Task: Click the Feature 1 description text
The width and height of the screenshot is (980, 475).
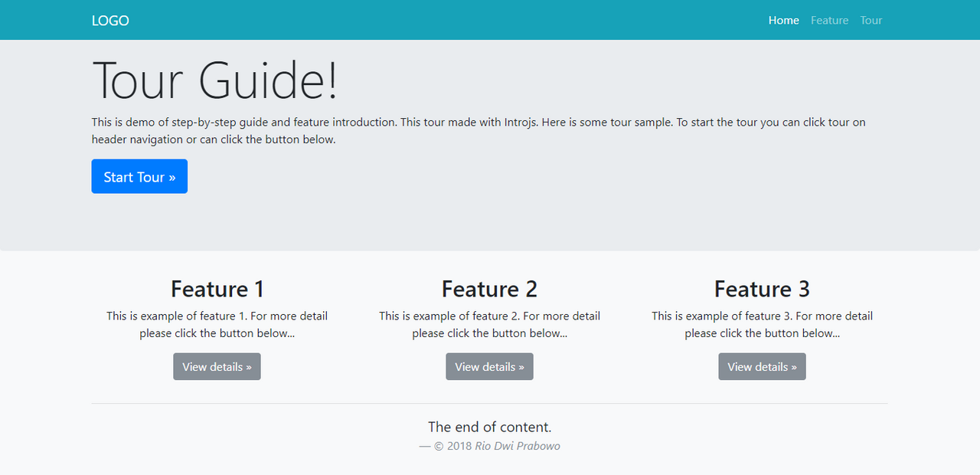Action: [217, 325]
